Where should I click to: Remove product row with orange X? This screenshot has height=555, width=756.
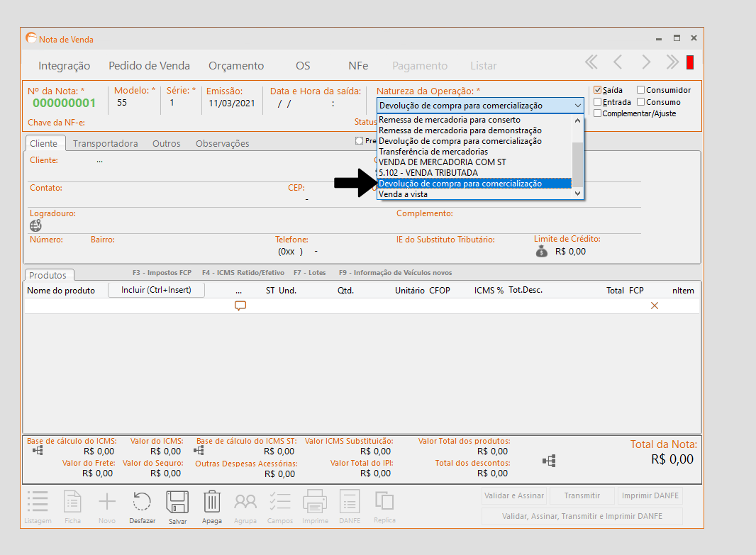[x=655, y=305]
